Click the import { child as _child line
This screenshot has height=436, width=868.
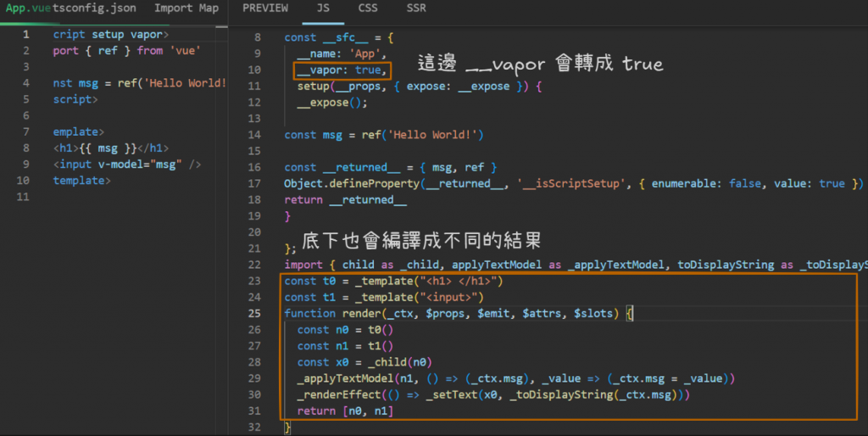(x=576, y=265)
